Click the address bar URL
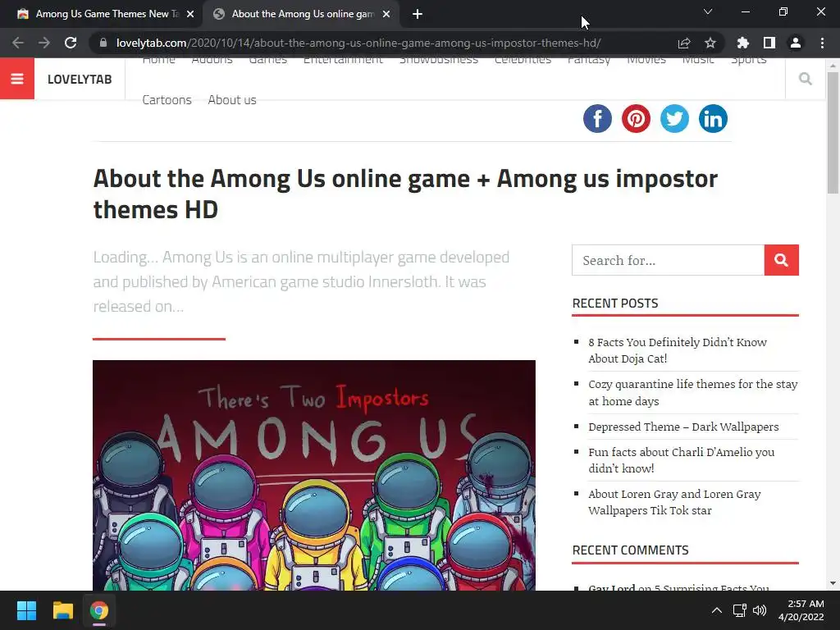This screenshot has height=630, width=840. tap(358, 43)
